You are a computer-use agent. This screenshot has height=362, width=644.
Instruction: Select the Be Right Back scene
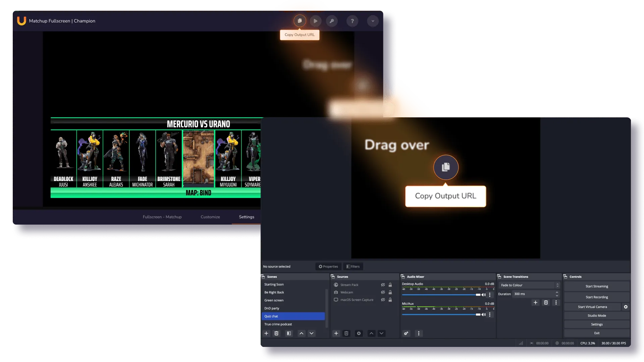(x=293, y=292)
